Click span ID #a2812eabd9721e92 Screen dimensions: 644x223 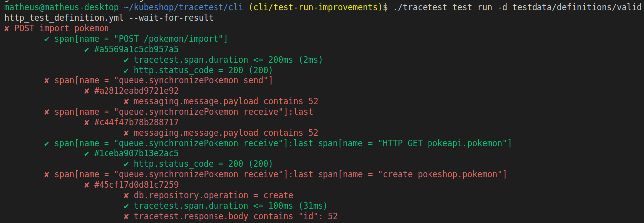click(x=136, y=91)
